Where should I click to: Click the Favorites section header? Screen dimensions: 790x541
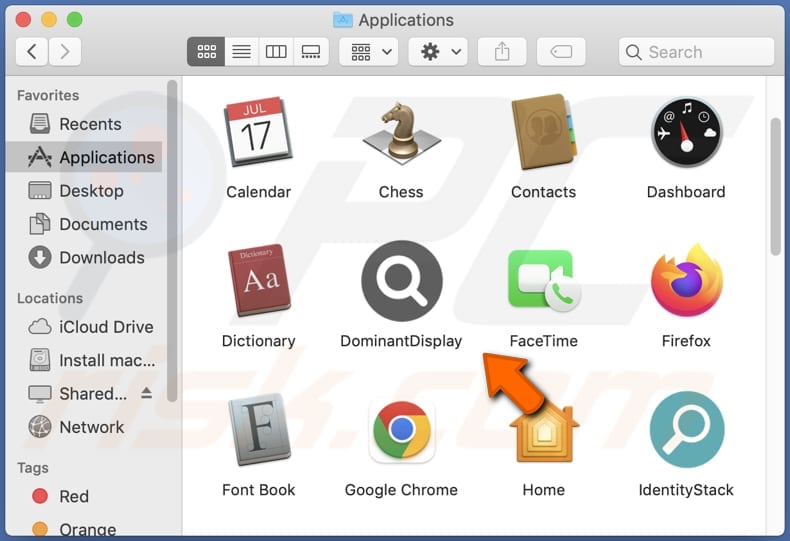tap(48, 95)
